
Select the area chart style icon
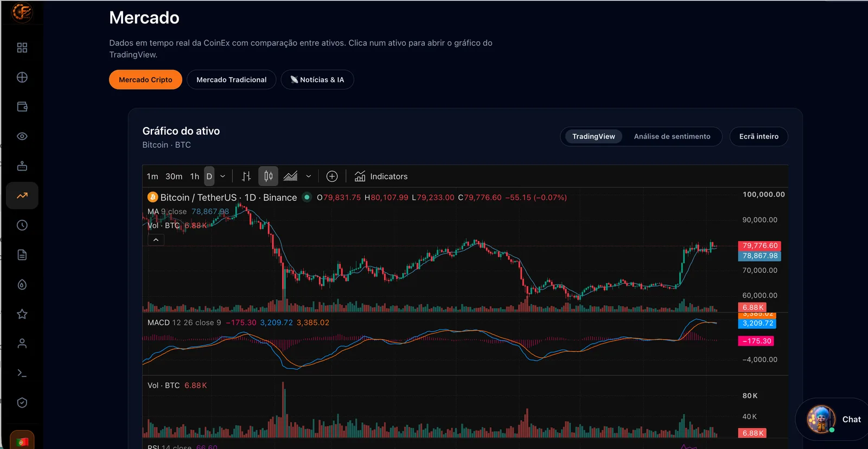[291, 176]
